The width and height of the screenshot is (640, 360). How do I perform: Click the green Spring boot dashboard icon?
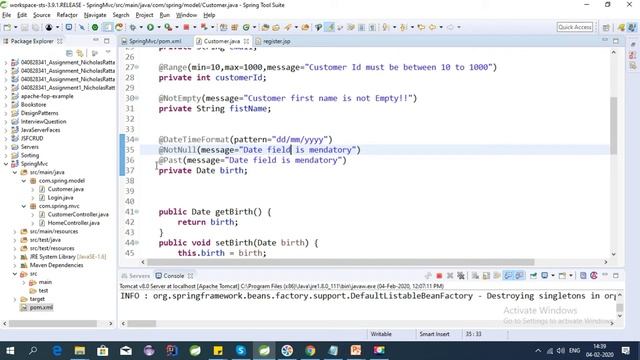coord(95,27)
